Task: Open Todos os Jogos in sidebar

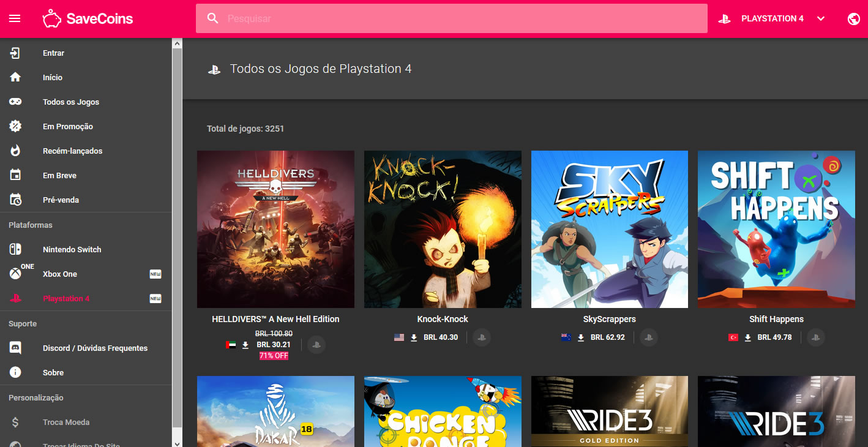Action: click(86, 102)
